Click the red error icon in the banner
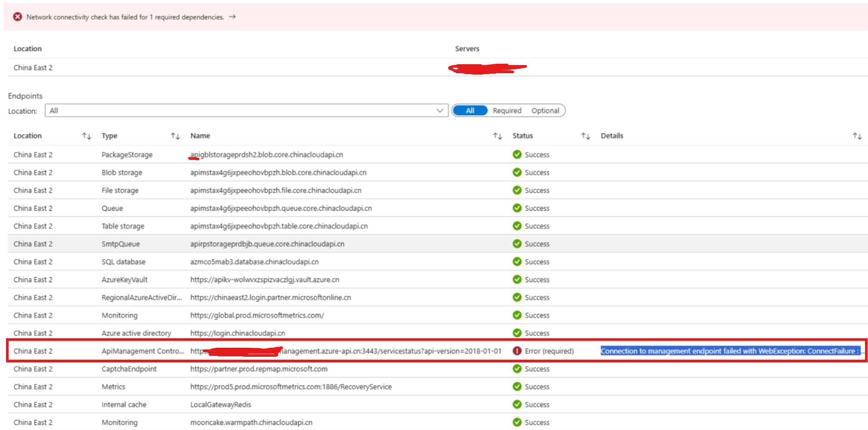The width and height of the screenshot is (868, 430). pos(18,17)
